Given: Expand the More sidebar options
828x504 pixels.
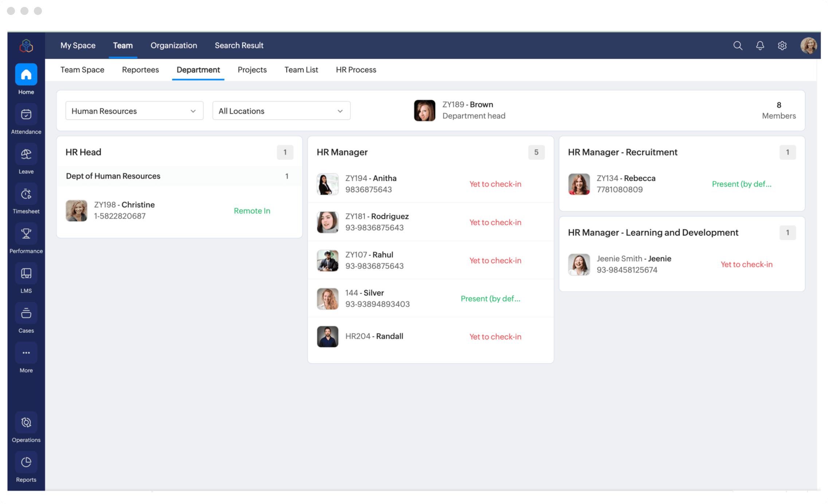Looking at the screenshot, I should tap(26, 353).
